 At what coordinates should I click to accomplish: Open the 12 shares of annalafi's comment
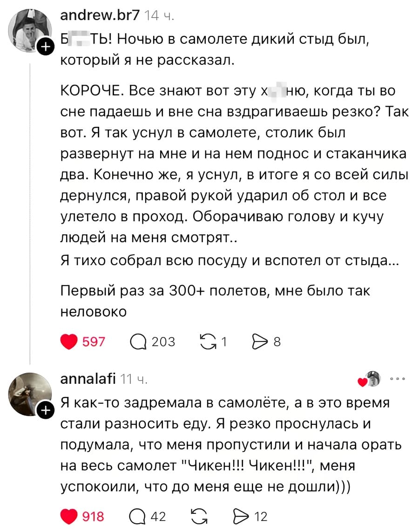point(260,516)
